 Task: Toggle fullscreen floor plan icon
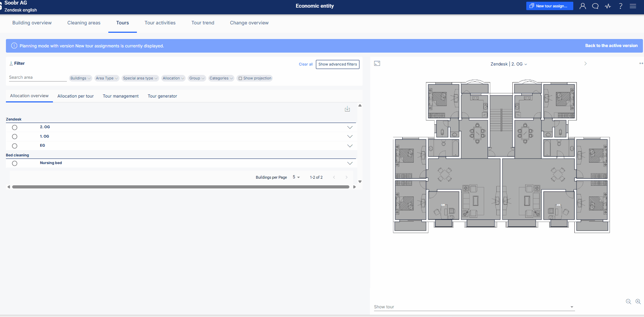[x=377, y=63]
